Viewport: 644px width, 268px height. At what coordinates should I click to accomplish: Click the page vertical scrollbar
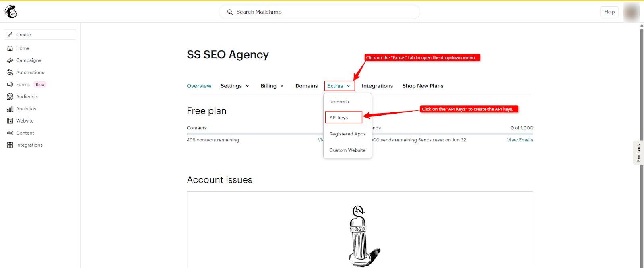(642, 148)
